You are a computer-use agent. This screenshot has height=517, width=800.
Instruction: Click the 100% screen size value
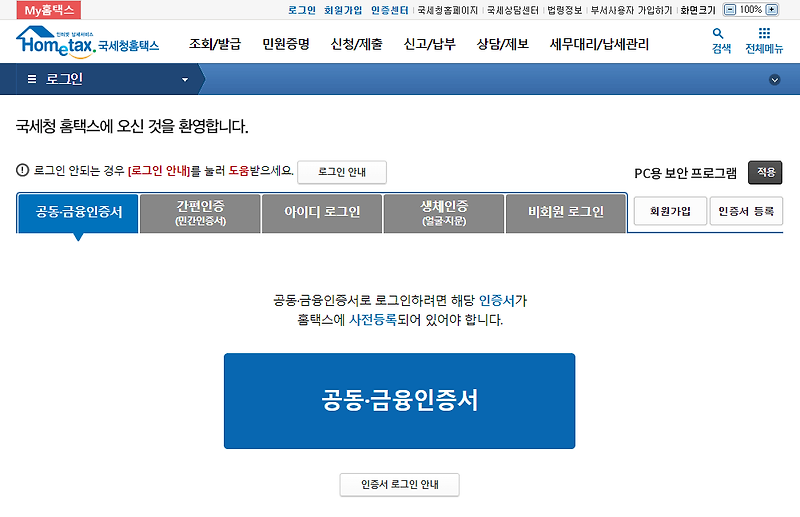pos(751,10)
